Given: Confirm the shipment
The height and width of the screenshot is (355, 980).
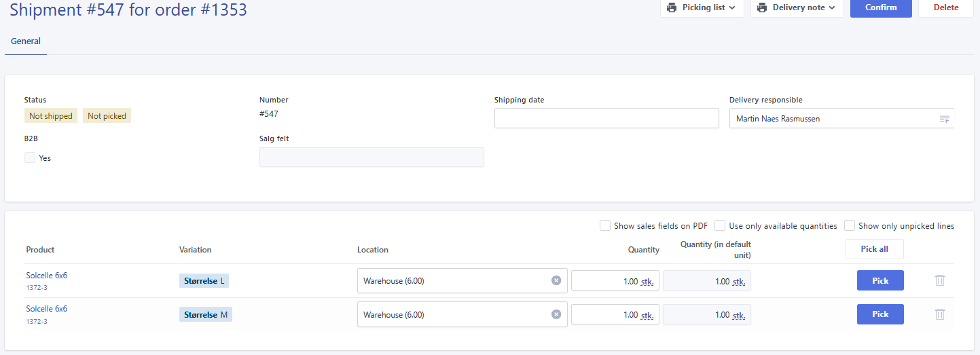Looking at the screenshot, I should (881, 7).
